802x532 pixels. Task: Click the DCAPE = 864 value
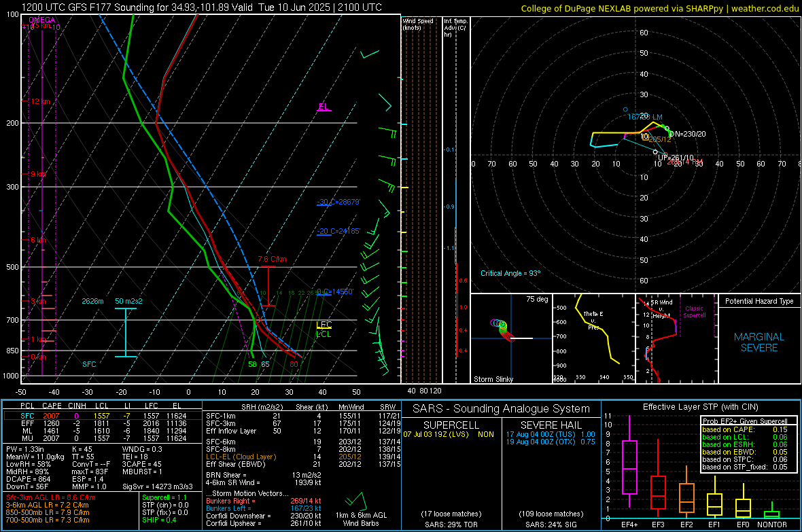(x=28, y=479)
